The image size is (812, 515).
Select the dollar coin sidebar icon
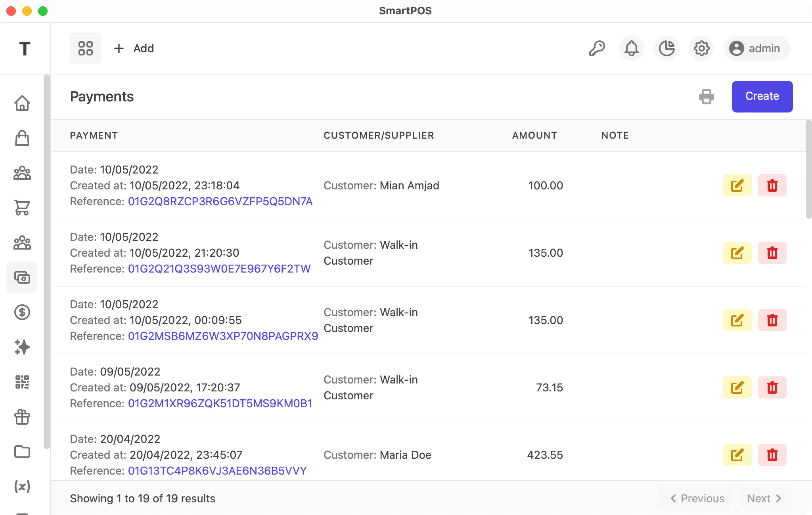click(x=22, y=312)
